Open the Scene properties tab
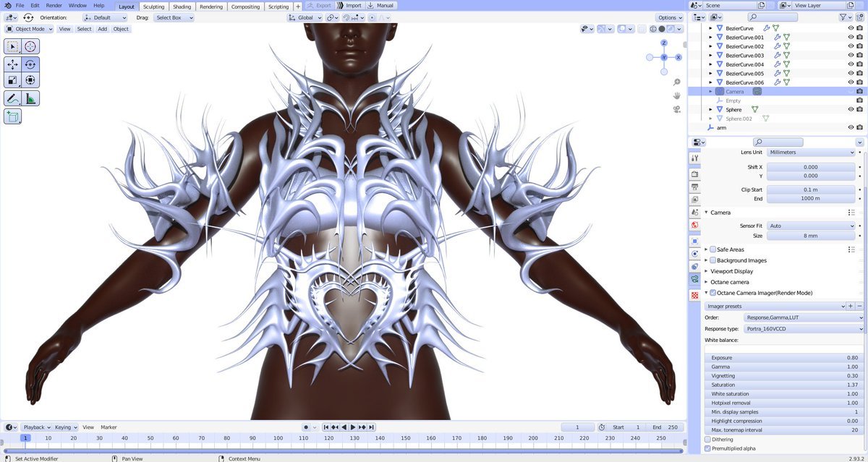Viewport: 868px width, 462px height. (x=695, y=213)
